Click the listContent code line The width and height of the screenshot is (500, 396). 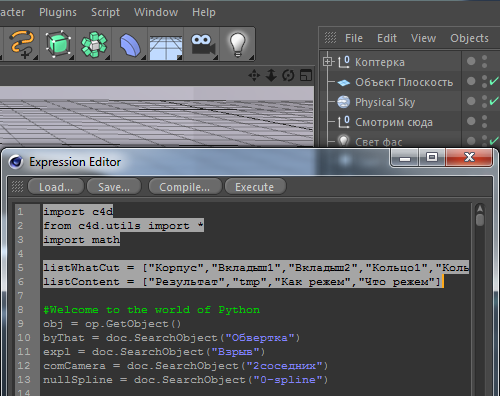click(x=243, y=282)
